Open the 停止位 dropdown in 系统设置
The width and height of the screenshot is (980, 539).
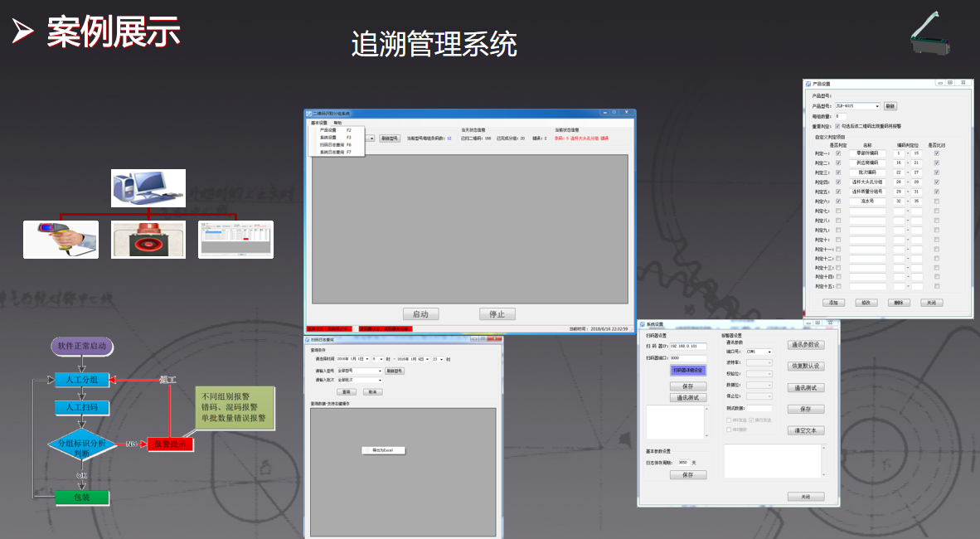point(759,396)
